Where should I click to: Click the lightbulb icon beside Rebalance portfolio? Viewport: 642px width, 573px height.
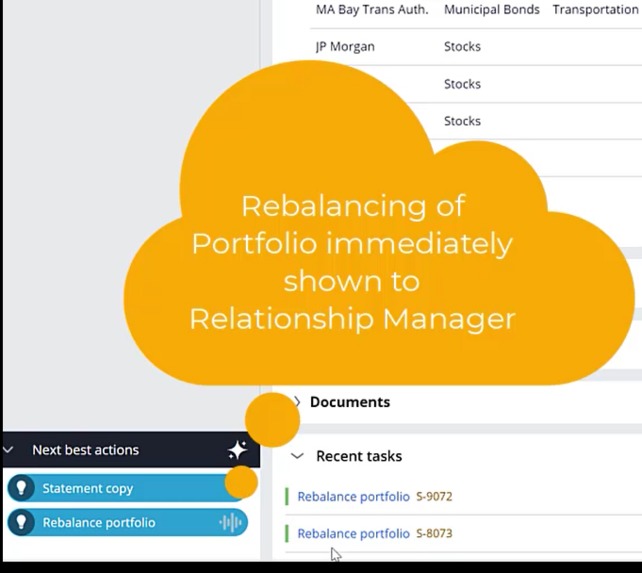(x=21, y=522)
